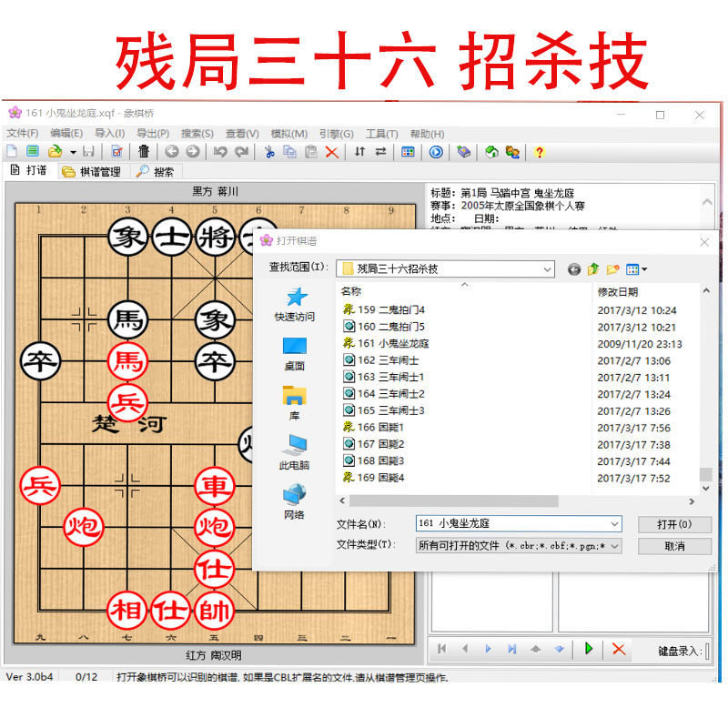This screenshot has width=728, height=728.
Task: Select the file 160 二鬼拍门5
Action: pyautogui.click(x=383, y=327)
